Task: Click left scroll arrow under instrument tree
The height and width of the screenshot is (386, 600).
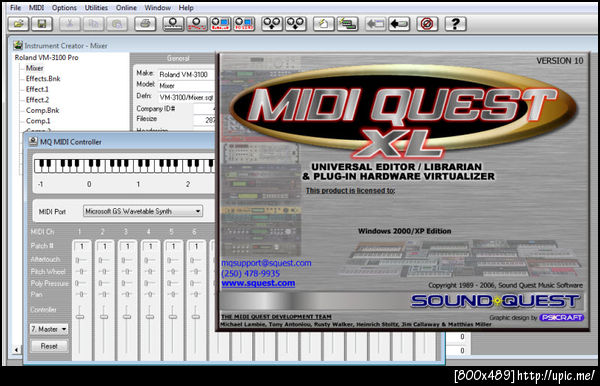Action: [x=16, y=350]
